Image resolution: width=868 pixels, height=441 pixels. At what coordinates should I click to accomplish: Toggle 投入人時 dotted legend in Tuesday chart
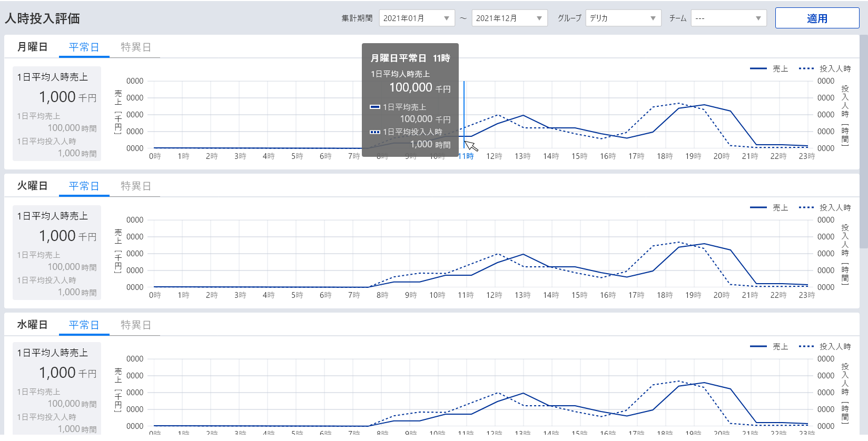(x=825, y=208)
